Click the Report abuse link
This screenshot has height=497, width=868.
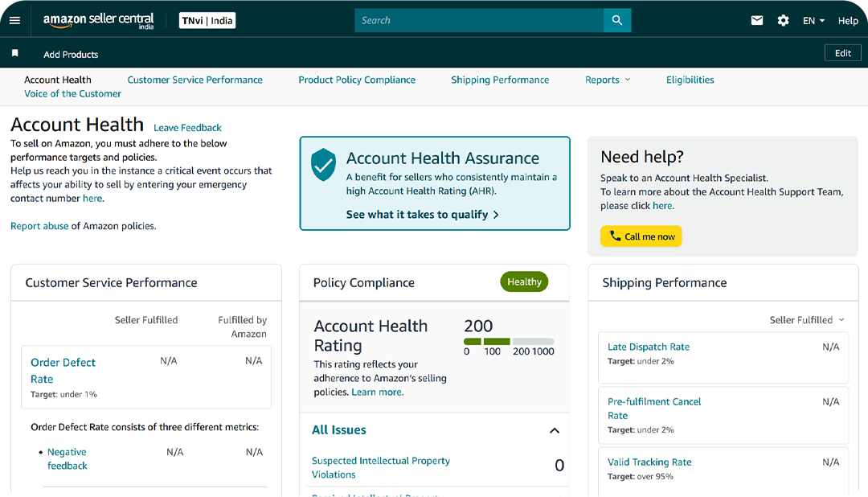tap(39, 226)
